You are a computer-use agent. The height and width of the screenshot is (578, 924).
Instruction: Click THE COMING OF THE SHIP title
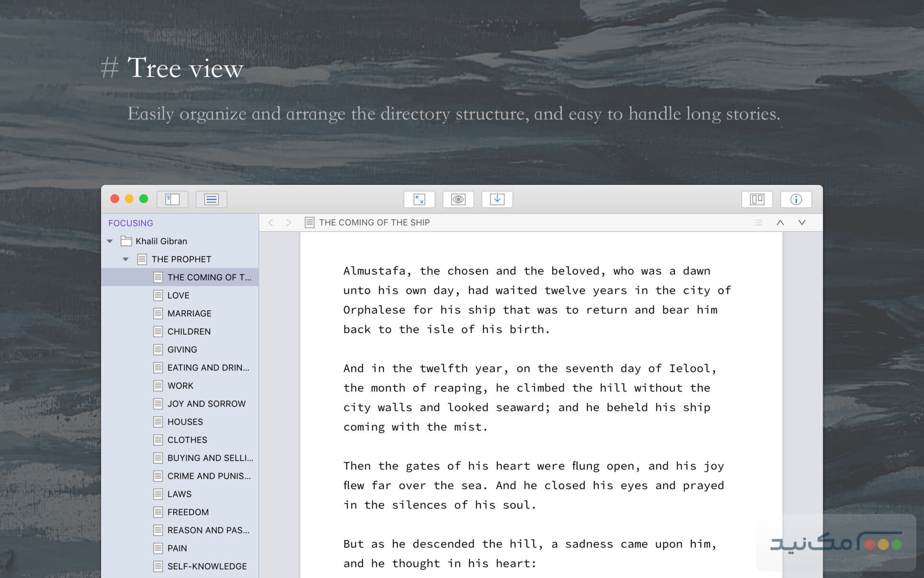point(374,222)
